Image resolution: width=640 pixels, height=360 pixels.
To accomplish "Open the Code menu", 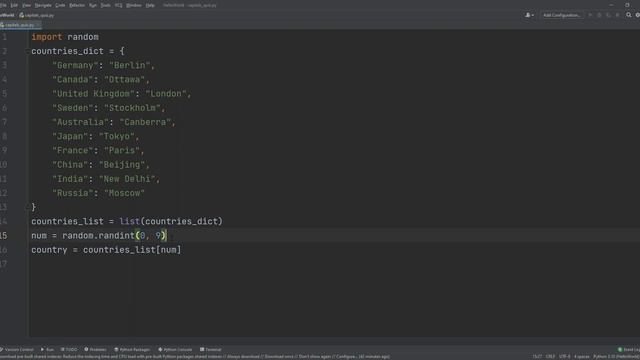I will 60,5.
